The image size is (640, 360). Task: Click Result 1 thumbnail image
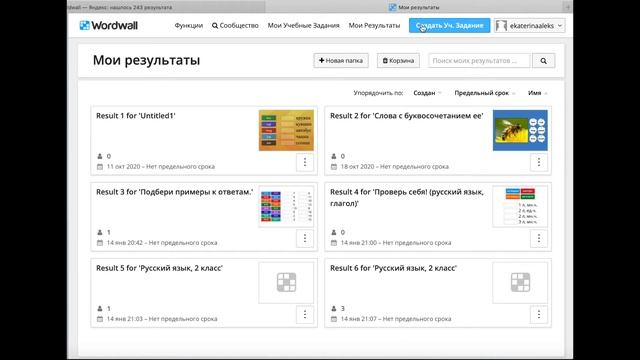286,130
